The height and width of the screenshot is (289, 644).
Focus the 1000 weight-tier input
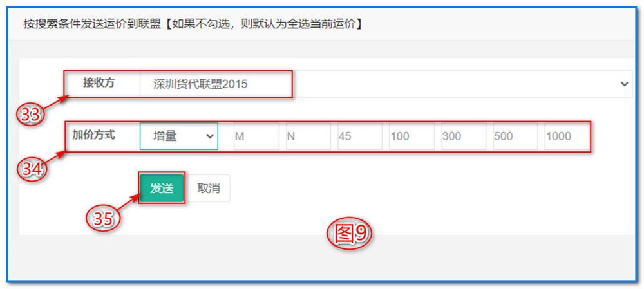[x=567, y=136]
